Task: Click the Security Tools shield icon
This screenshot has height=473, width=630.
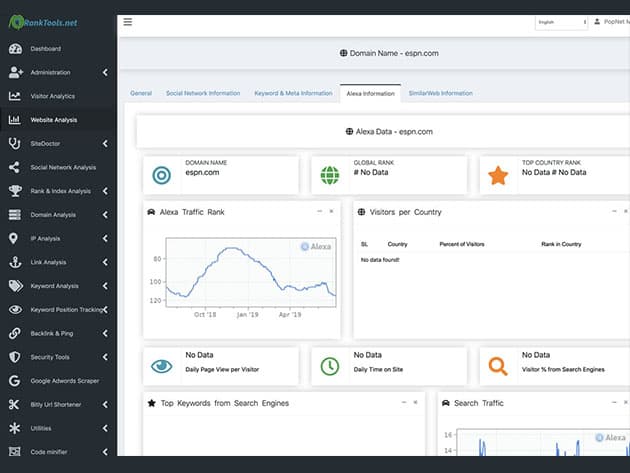Action: (x=15, y=357)
